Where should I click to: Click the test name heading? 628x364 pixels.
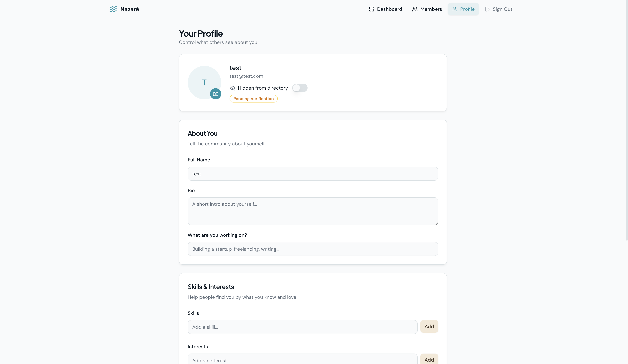point(236,68)
